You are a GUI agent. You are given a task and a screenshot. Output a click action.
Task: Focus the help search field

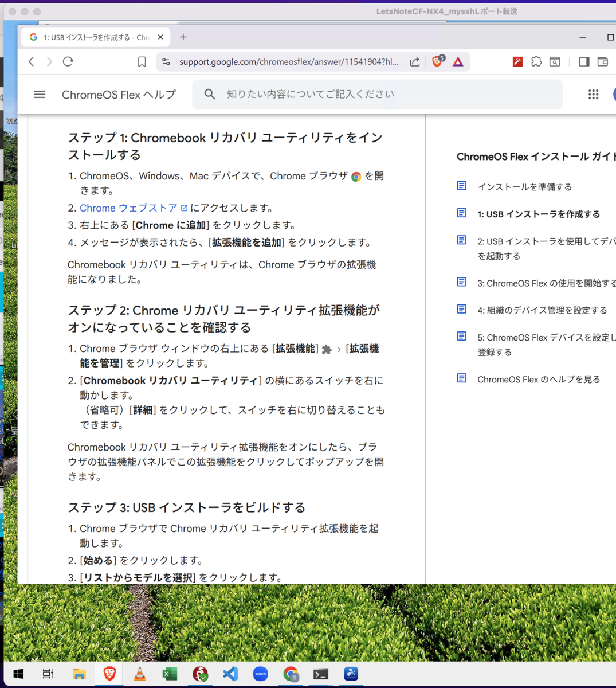pyautogui.click(x=378, y=94)
